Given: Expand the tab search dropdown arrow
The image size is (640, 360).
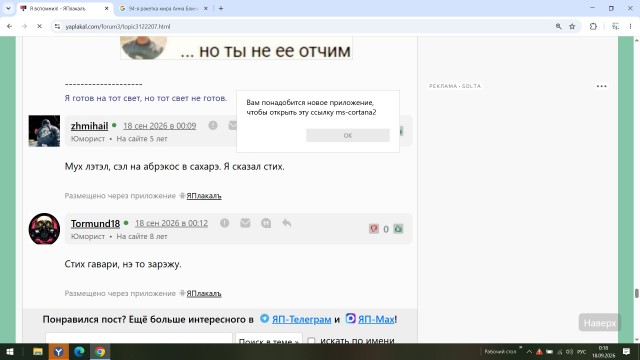Looking at the screenshot, I should pyautogui.click(x=8, y=9).
